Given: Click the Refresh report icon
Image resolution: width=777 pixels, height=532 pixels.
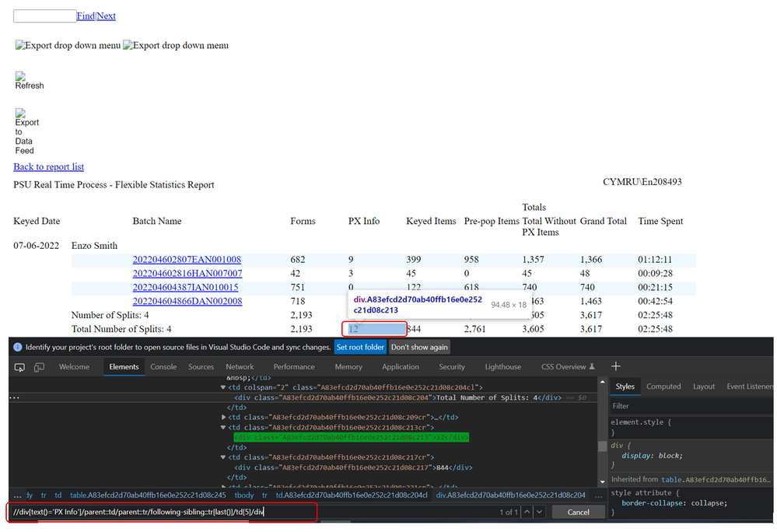Looking at the screenshot, I should pos(29,81).
